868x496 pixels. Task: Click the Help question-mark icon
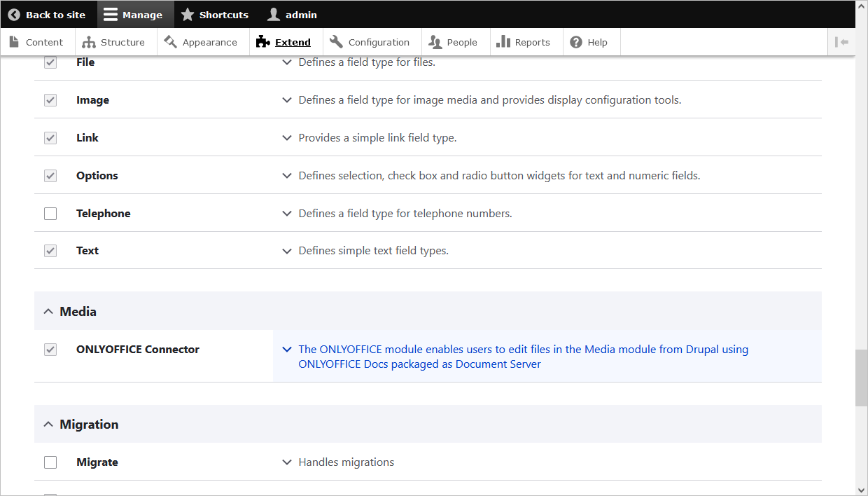tap(575, 41)
